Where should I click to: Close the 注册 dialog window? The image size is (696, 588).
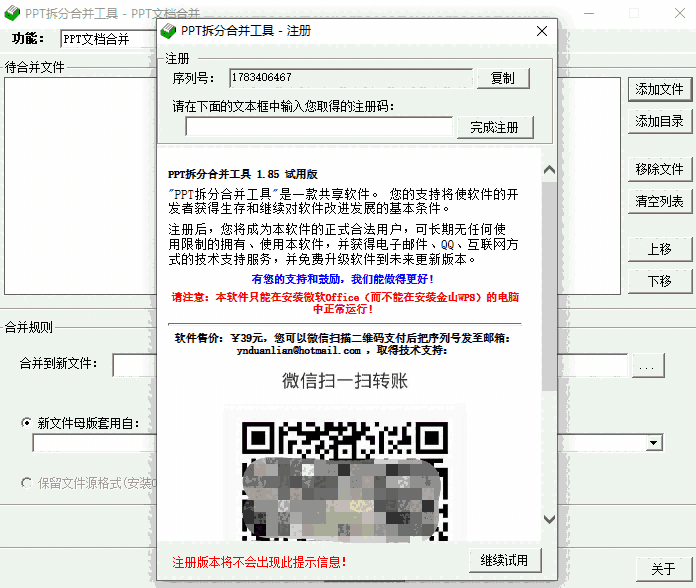(542, 31)
